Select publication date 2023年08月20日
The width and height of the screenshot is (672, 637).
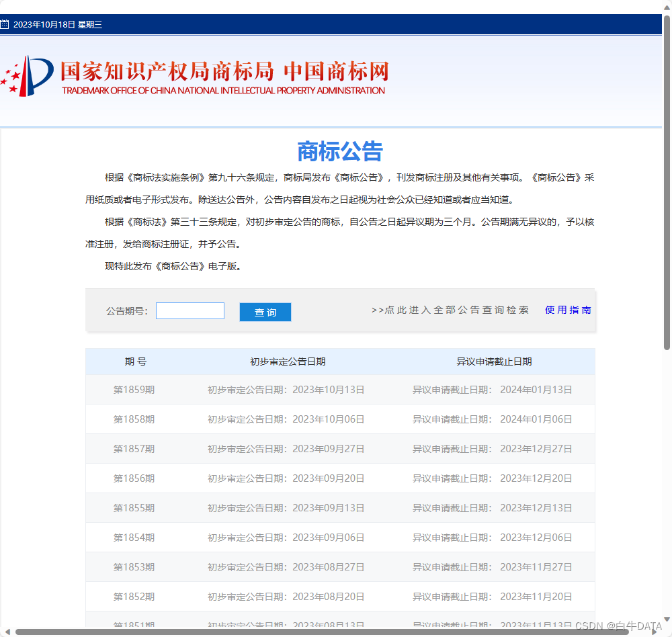pos(329,597)
